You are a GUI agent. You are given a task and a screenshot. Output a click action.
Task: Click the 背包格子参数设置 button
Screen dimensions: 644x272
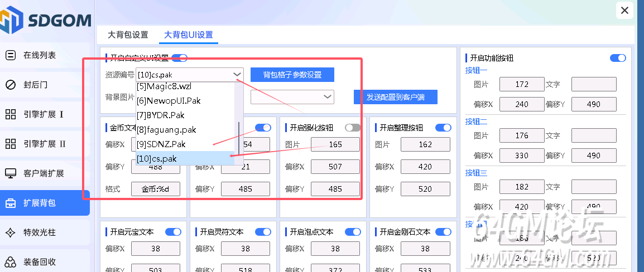[x=292, y=75]
